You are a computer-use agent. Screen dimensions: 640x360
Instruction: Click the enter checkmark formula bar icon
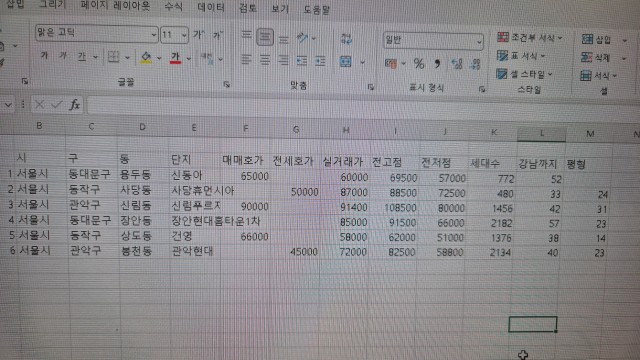[57, 105]
